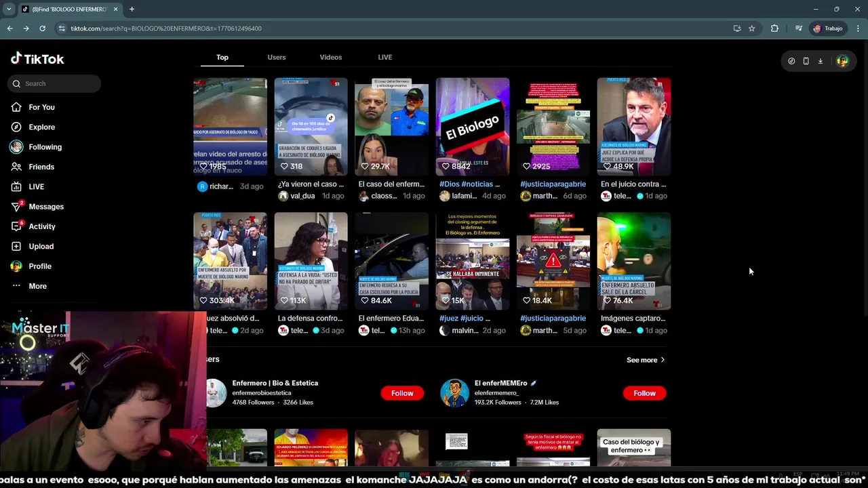This screenshot has width=868, height=488.
Task: Expand users with See more
Action: point(646,360)
